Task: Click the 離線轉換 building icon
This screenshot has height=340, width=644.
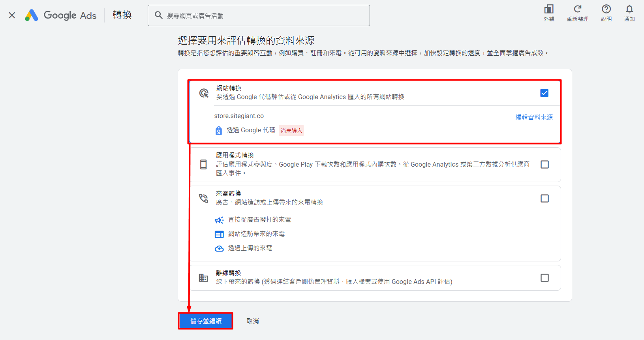Action: coord(203,278)
